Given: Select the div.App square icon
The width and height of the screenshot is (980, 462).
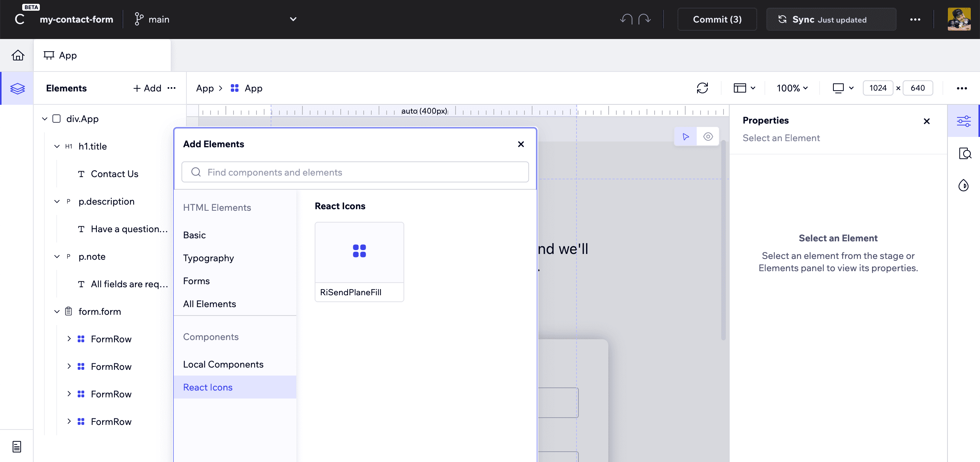Looking at the screenshot, I should (57, 119).
